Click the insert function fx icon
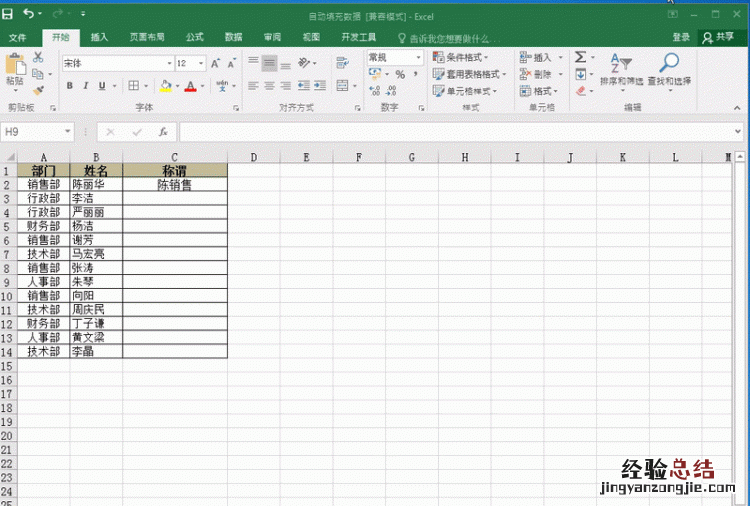The image size is (750, 506). click(x=163, y=132)
